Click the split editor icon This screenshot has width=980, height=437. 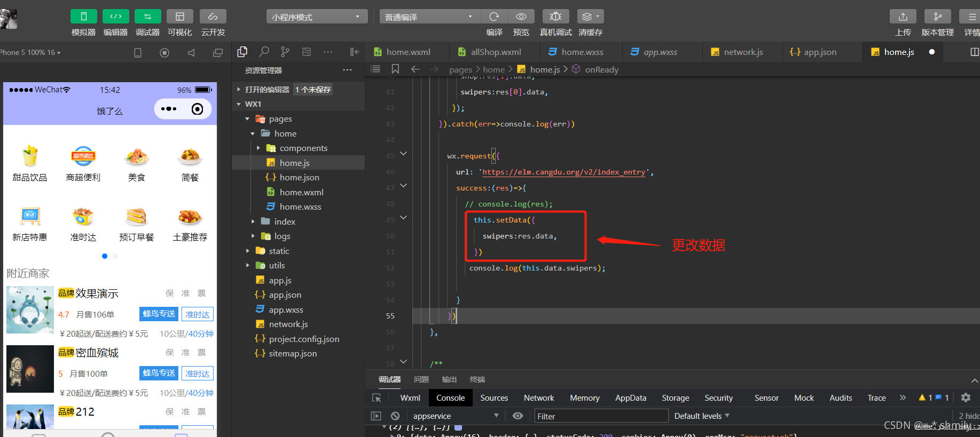pyautogui.click(x=974, y=52)
